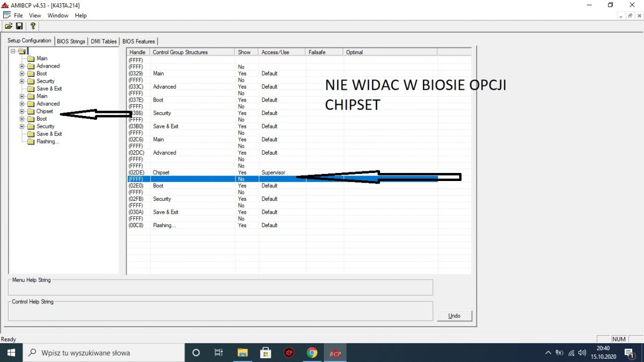This screenshot has height=362, width=644.
Task: Click Flashing... in the Control Group Structures column
Action: tap(164, 226)
